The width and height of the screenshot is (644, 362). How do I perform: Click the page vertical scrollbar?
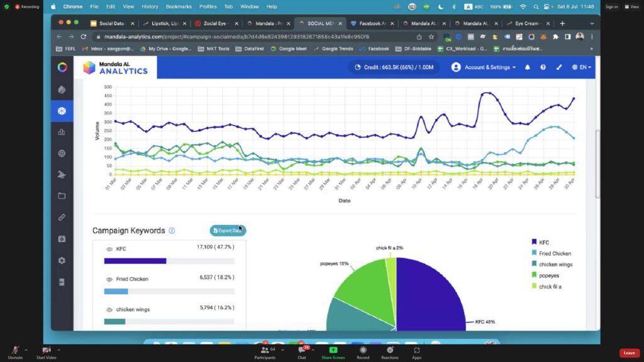597,164
